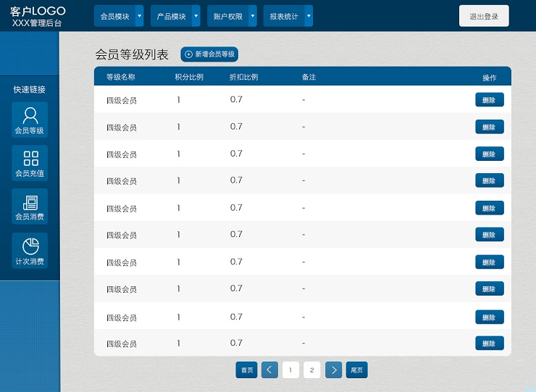Expand 账户权限 dropdown arrow
This screenshot has height=392, width=536.
coord(252,16)
